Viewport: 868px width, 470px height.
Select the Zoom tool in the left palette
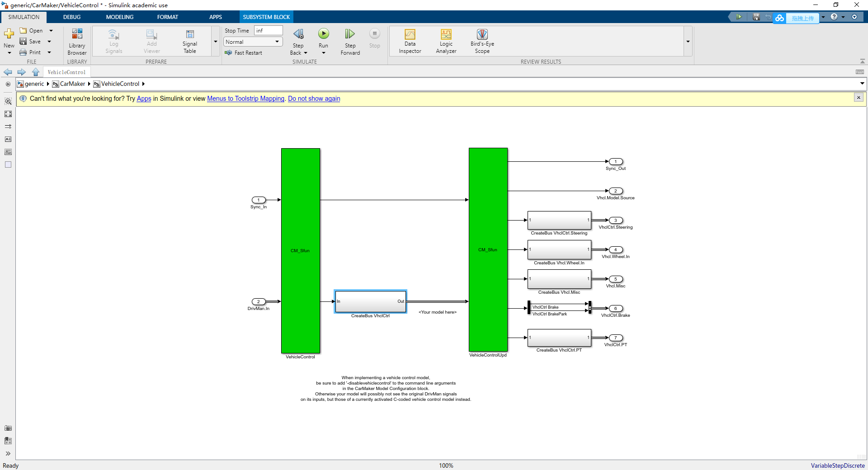tap(8, 101)
